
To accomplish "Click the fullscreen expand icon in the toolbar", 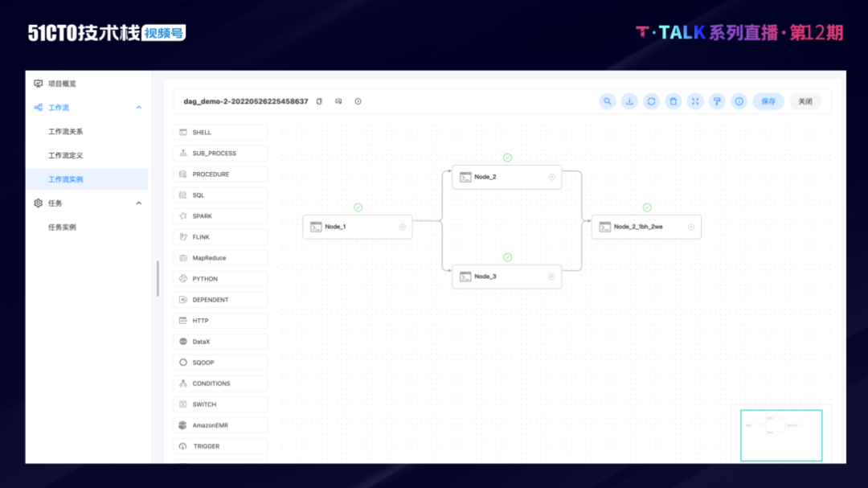I will [695, 101].
